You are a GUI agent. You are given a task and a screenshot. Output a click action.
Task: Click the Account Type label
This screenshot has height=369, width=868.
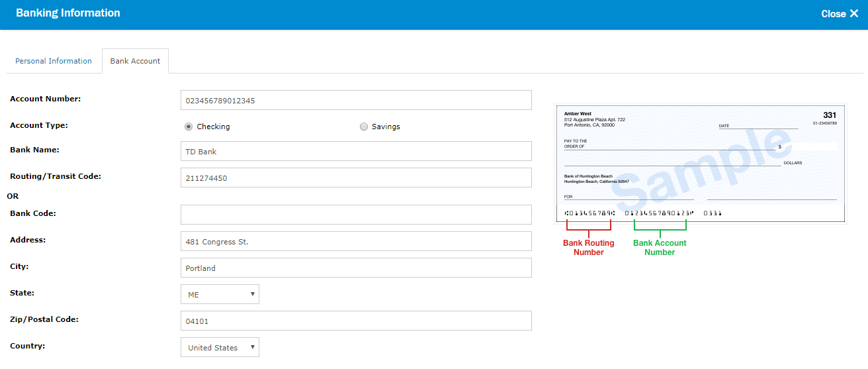[x=39, y=125]
